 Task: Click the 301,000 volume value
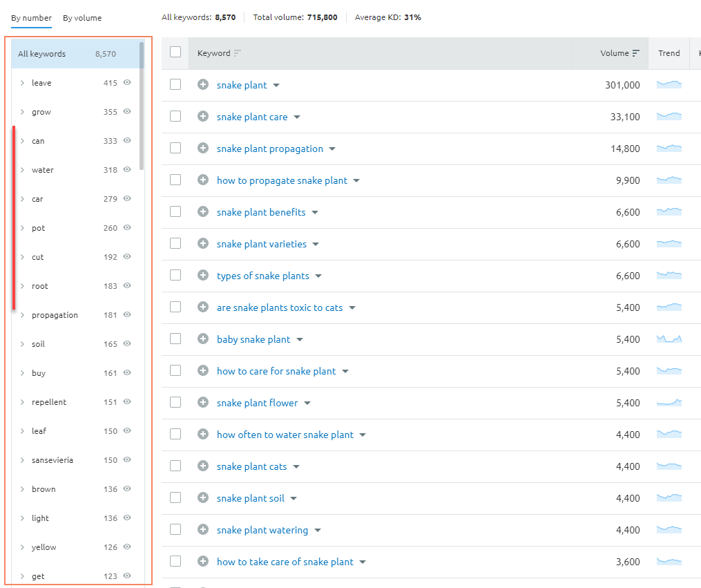622,85
